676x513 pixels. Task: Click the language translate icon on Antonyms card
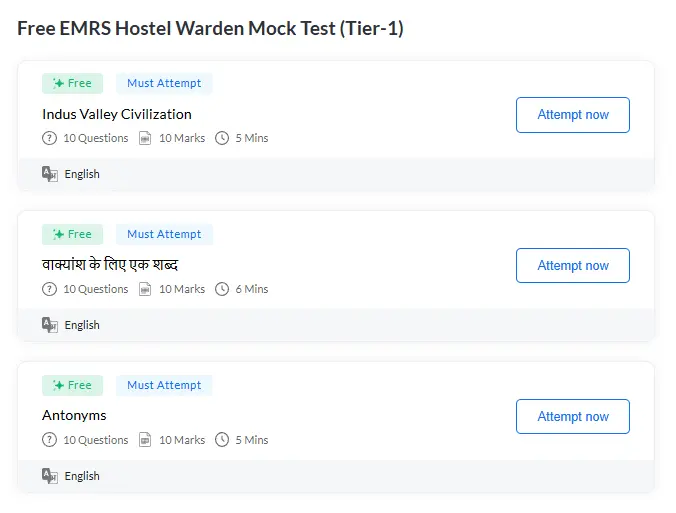[50, 475]
